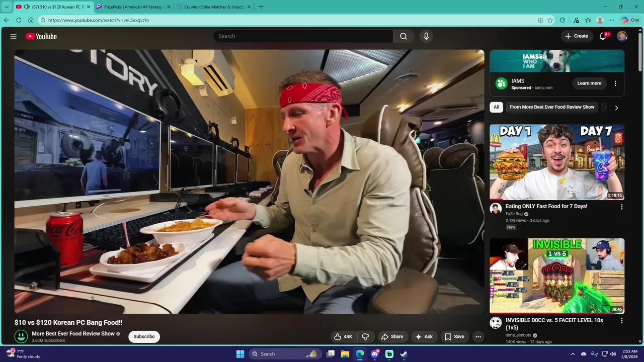
Task: Open IAMS ad options menu
Action: pyautogui.click(x=615, y=83)
